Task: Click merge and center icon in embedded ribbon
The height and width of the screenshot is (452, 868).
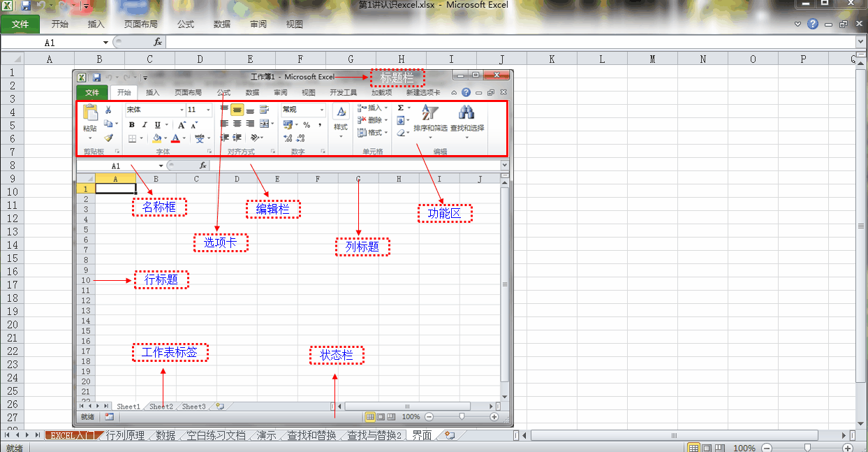Action: [265, 124]
